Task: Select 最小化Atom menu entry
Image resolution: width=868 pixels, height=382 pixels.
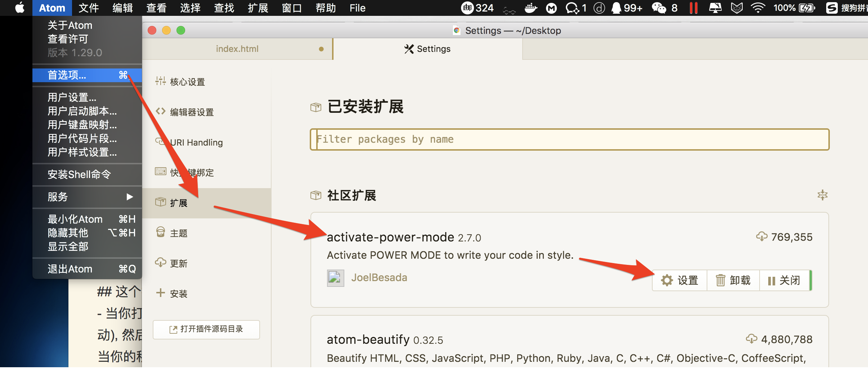Action: [87, 219]
